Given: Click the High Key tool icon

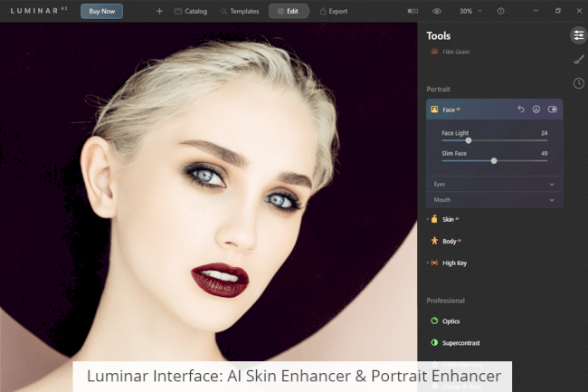Looking at the screenshot, I should pyautogui.click(x=434, y=263).
